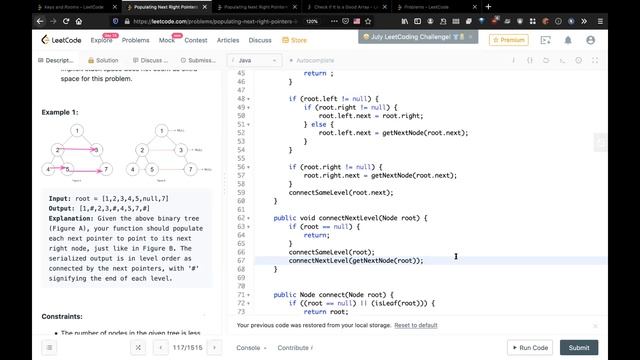Switch to 'Check If It Is a Good Array' tab
640x360 pixels.
click(346, 7)
